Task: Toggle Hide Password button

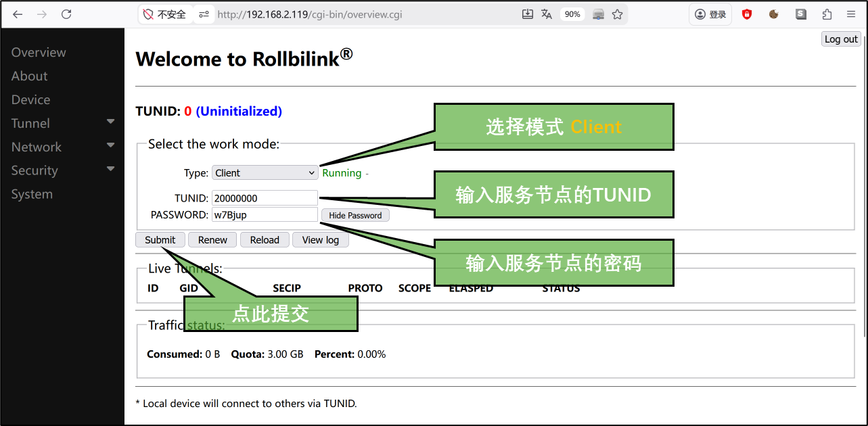Action: click(x=355, y=215)
